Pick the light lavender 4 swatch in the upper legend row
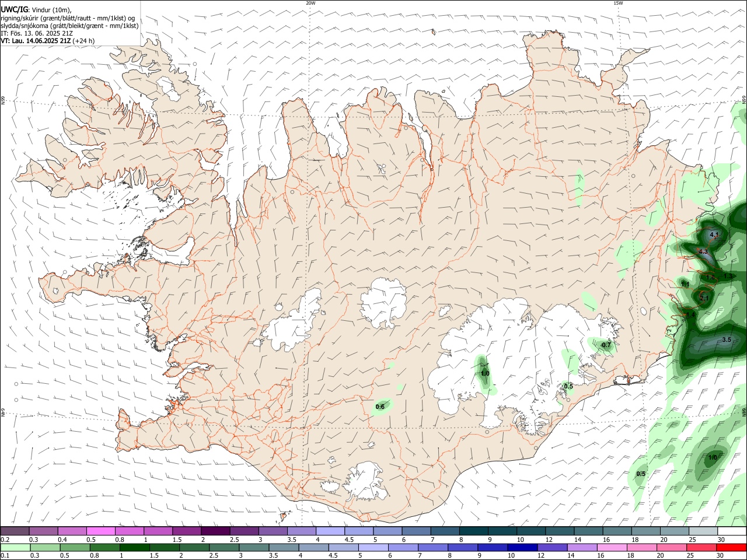The width and height of the screenshot is (747, 560). (x=330, y=531)
